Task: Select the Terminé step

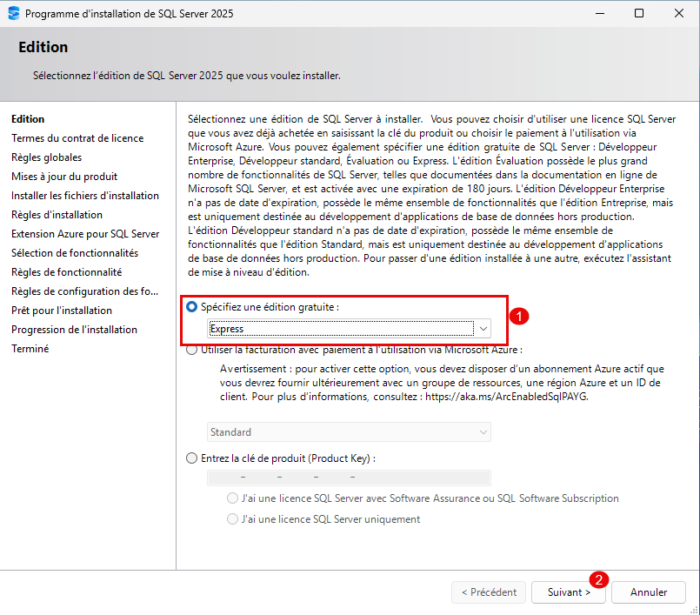Action: coord(30,349)
